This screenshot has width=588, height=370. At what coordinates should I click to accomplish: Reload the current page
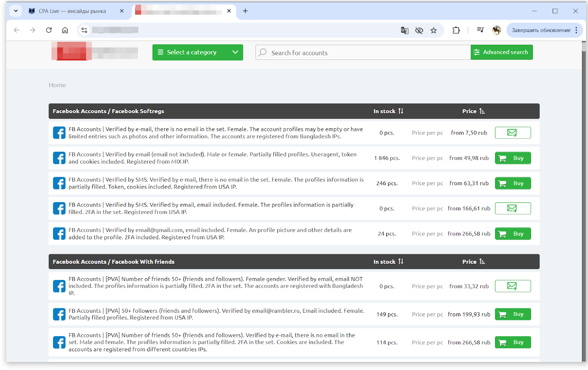(49, 30)
